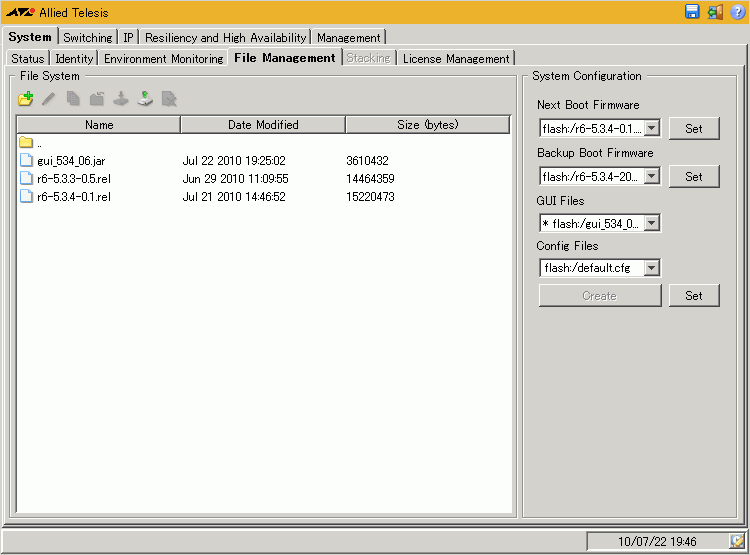The width and height of the screenshot is (750, 555).
Task: Switch to the License Management sub-tab
Action: (x=456, y=58)
